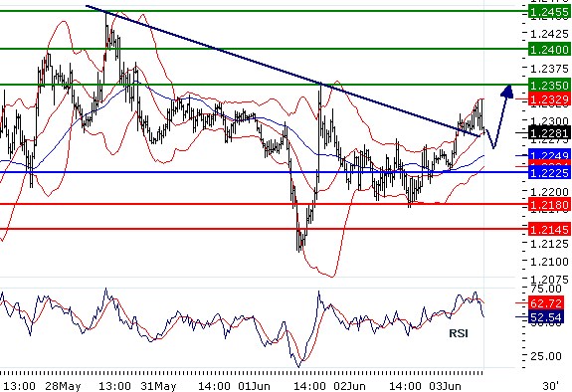This screenshot has width=572, height=392.
Task: Click the 28May date label
Action: [x=63, y=386]
